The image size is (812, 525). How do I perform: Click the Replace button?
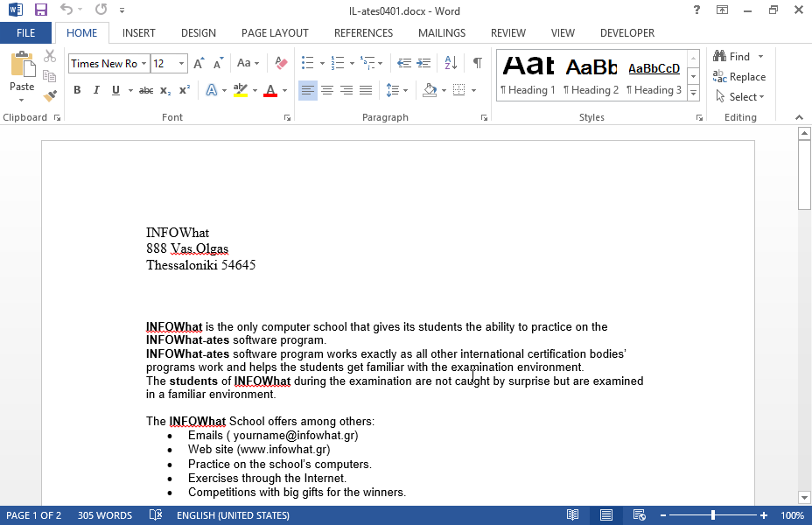point(739,77)
